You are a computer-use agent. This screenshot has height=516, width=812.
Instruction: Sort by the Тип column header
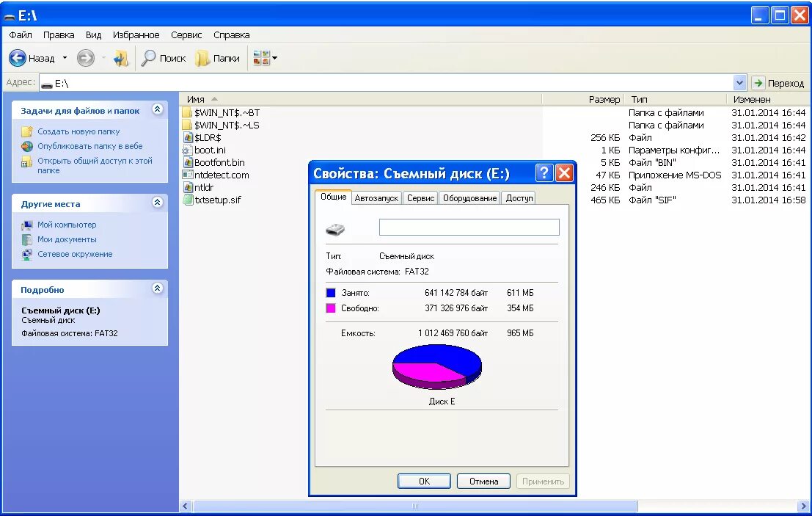click(676, 99)
